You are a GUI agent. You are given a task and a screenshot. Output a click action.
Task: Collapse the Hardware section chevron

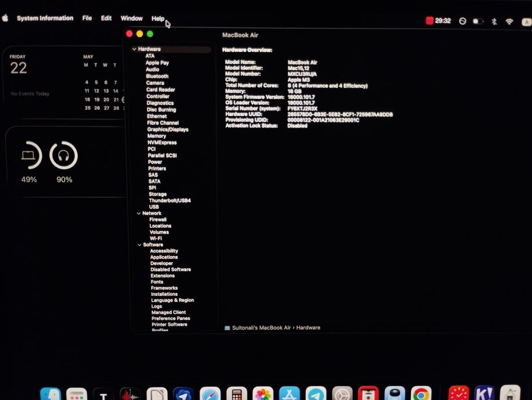tap(135, 49)
